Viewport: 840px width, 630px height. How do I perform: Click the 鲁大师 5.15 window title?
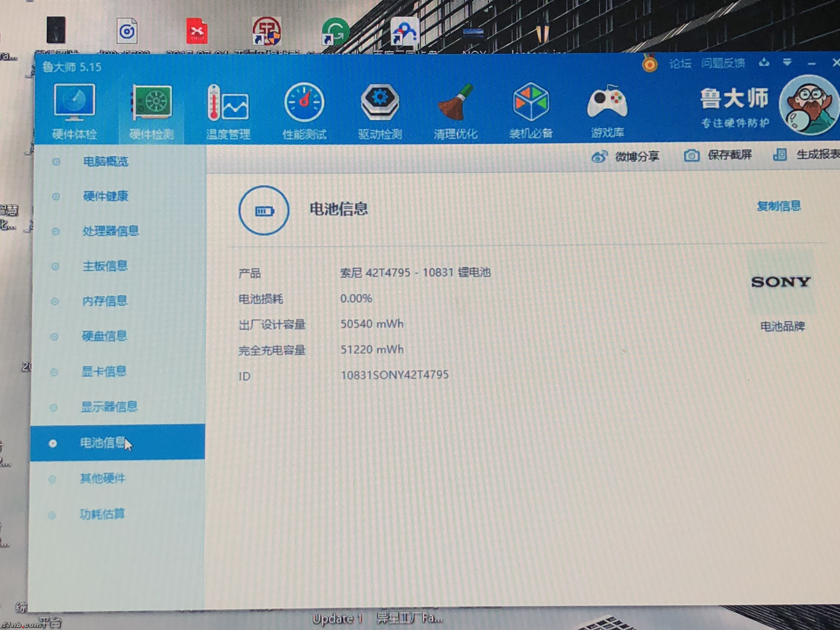click(x=72, y=67)
